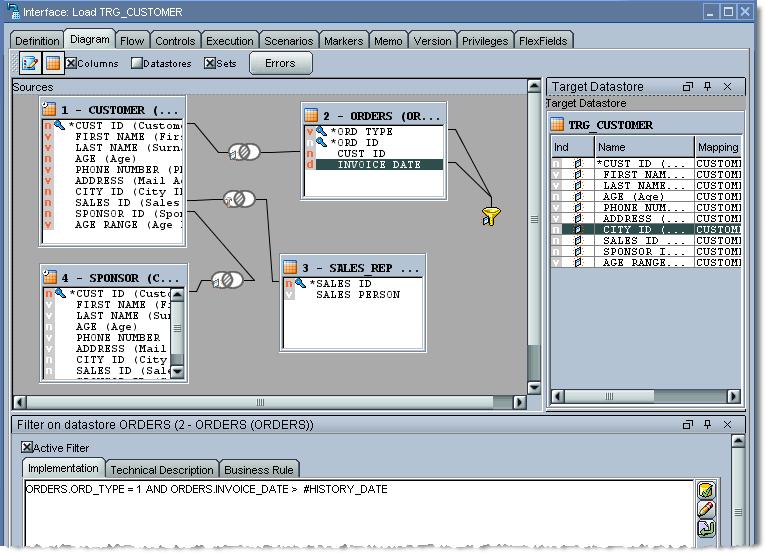Screen dimensions: 765x553
Task: Click the SPONSOR datastore table icon
Action: point(50,277)
